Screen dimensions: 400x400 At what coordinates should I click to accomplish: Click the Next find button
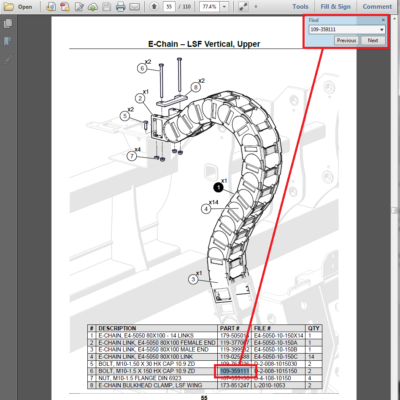[x=373, y=40]
